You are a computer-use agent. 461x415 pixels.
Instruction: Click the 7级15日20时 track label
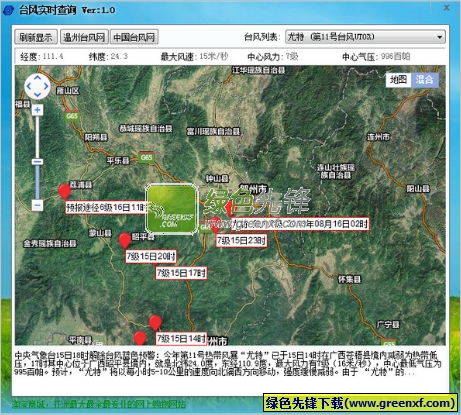pyautogui.click(x=151, y=256)
